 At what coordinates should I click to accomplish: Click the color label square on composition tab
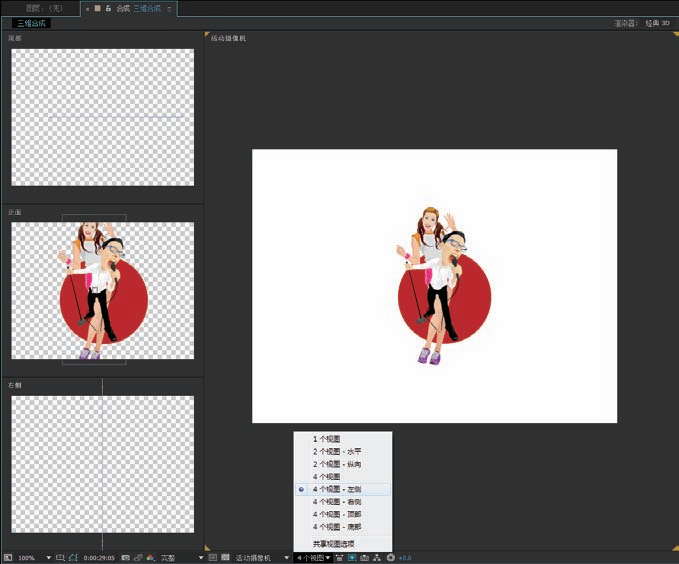click(x=98, y=8)
